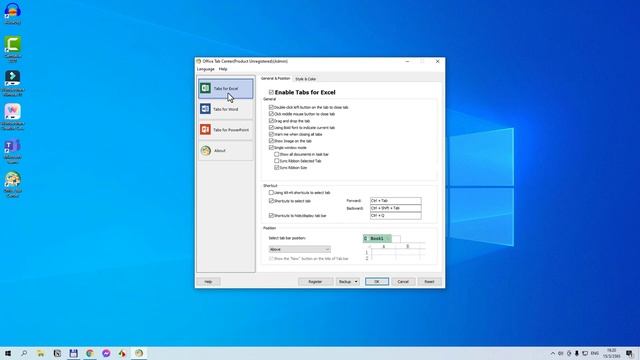Click Office Tab Center taskbar icon
Screen dimensions: 640x360
coord(139,353)
